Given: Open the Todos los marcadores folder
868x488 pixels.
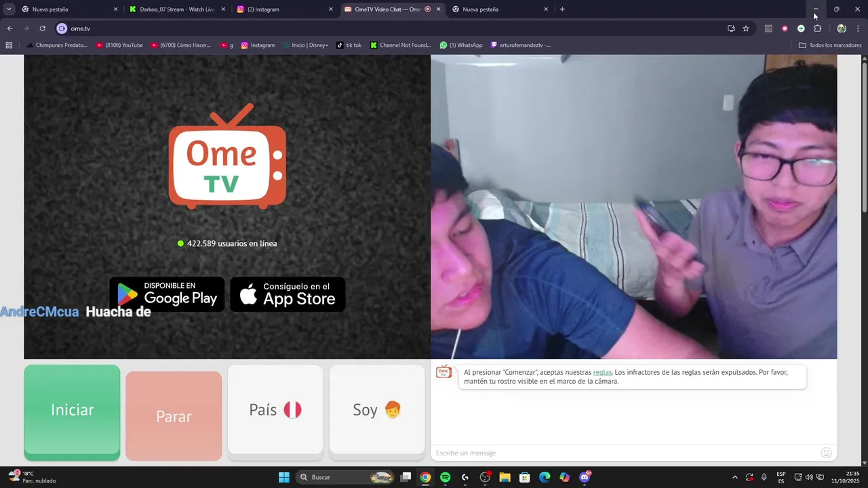Looking at the screenshot, I should click(x=830, y=45).
